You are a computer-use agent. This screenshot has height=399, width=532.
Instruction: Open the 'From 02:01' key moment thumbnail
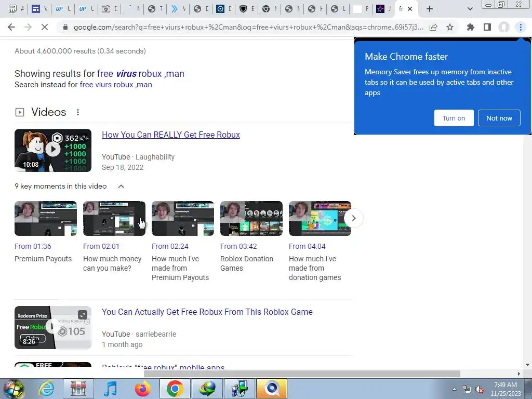coord(114,219)
